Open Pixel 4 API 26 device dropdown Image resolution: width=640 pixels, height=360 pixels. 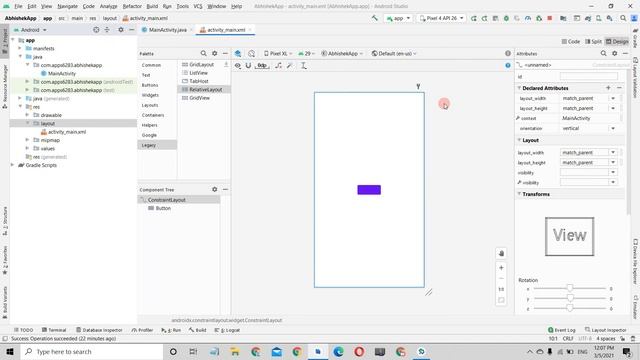click(441, 18)
